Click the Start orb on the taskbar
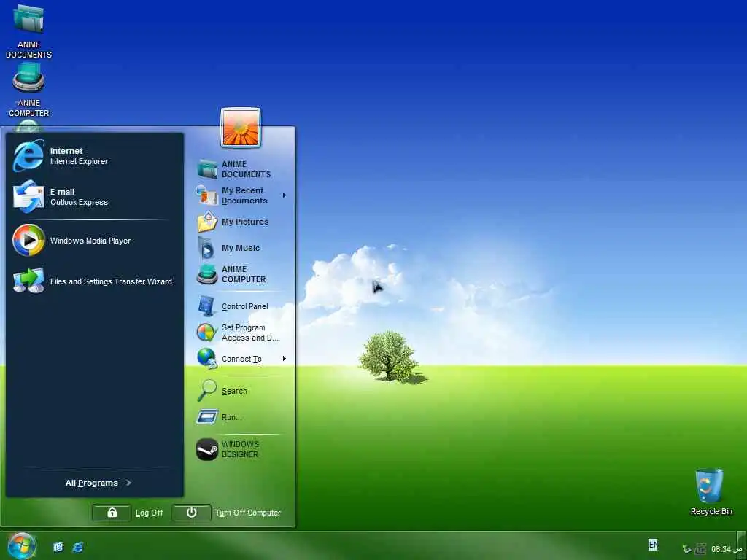The image size is (747, 560). click(22, 545)
